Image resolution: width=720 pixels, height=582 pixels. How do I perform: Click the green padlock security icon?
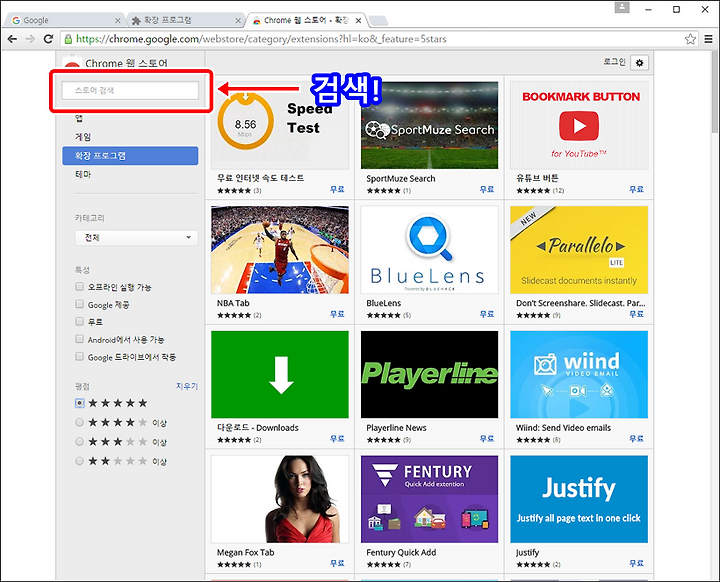(68, 39)
